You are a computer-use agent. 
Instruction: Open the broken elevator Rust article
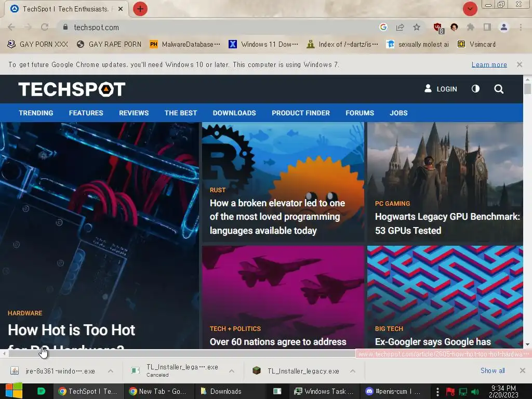tap(277, 217)
